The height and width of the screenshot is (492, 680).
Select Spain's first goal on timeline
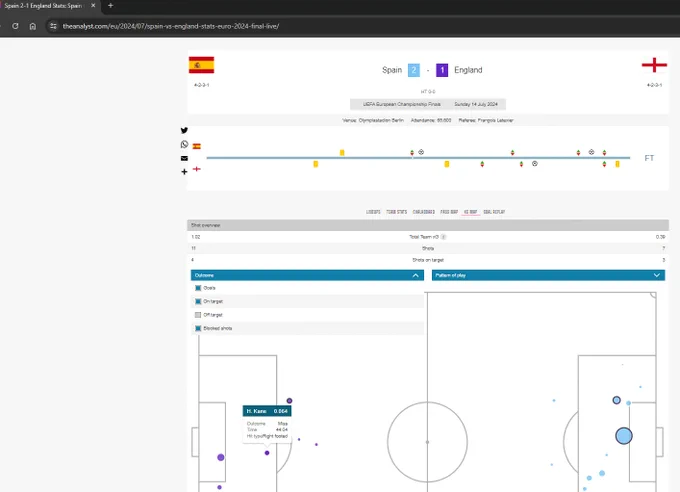tap(421, 152)
